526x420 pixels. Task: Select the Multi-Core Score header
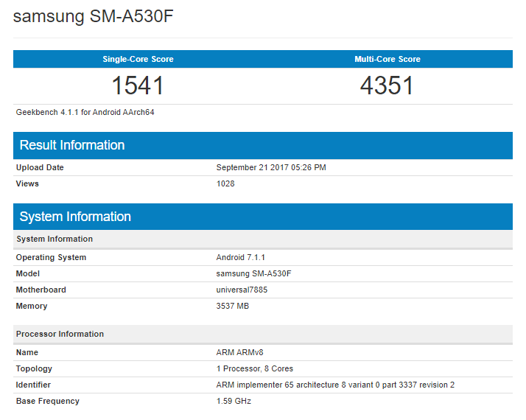tap(387, 59)
